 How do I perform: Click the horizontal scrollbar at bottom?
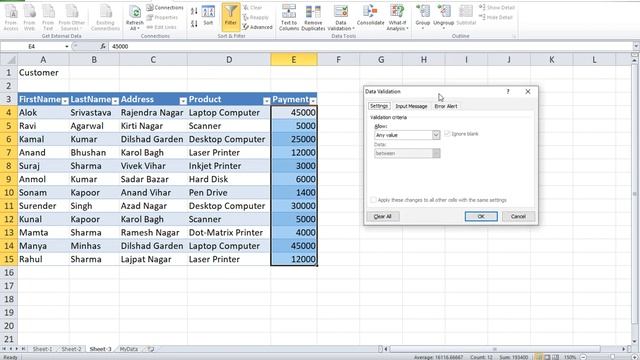tap(495, 349)
